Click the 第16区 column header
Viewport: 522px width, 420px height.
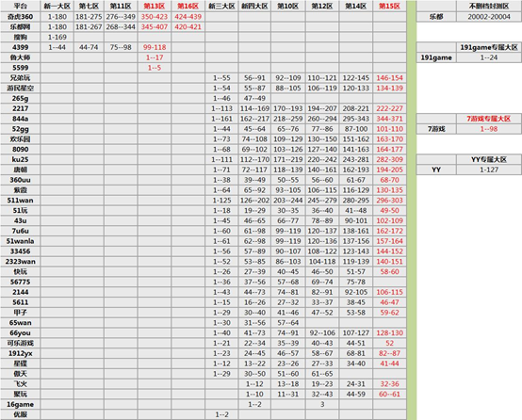point(188,6)
